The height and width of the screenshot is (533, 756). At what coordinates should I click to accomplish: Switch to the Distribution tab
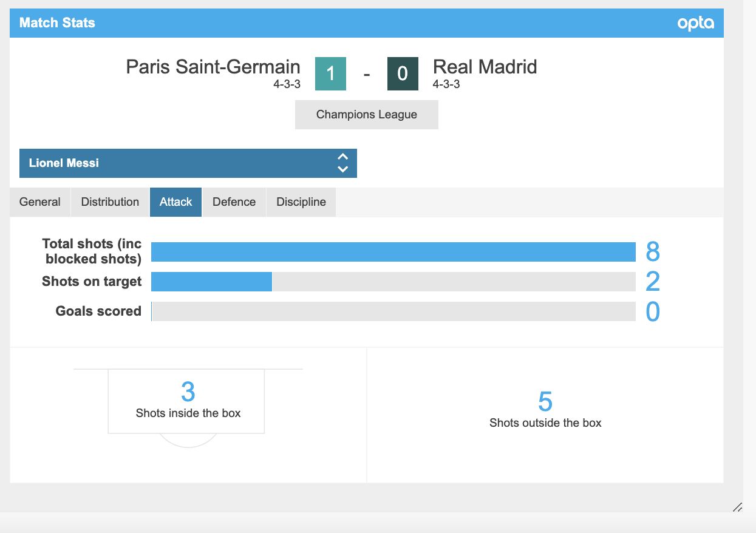[110, 202]
